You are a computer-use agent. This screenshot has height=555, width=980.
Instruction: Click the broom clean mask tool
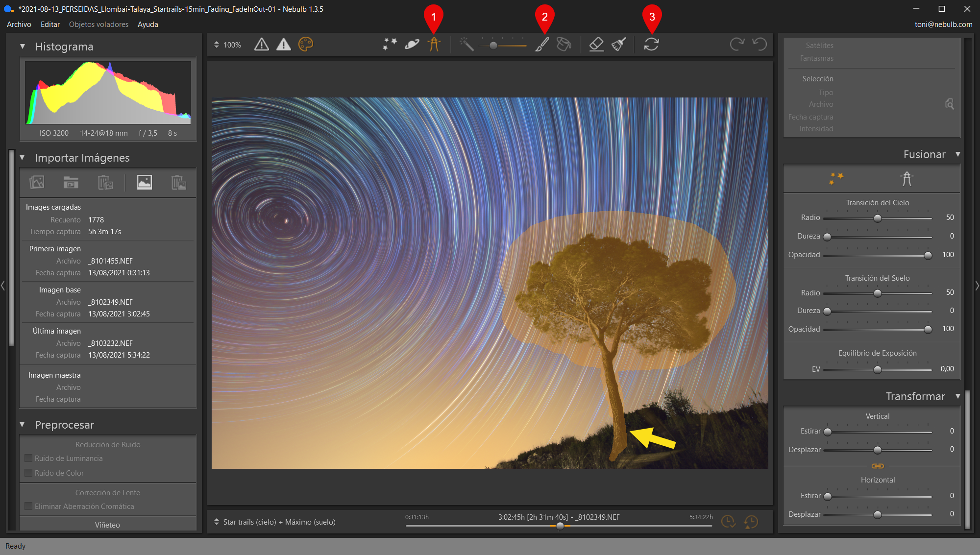(x=619, y=45)
